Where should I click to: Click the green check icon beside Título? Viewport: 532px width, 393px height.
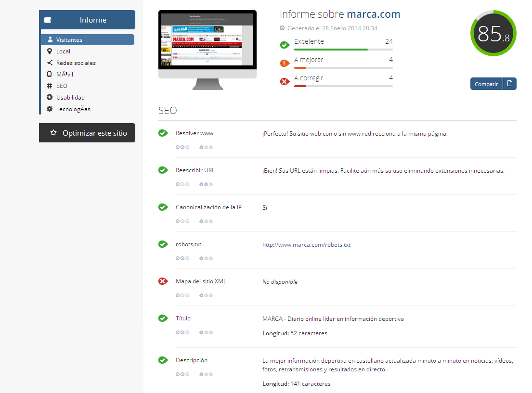click(x=163, y=318)
